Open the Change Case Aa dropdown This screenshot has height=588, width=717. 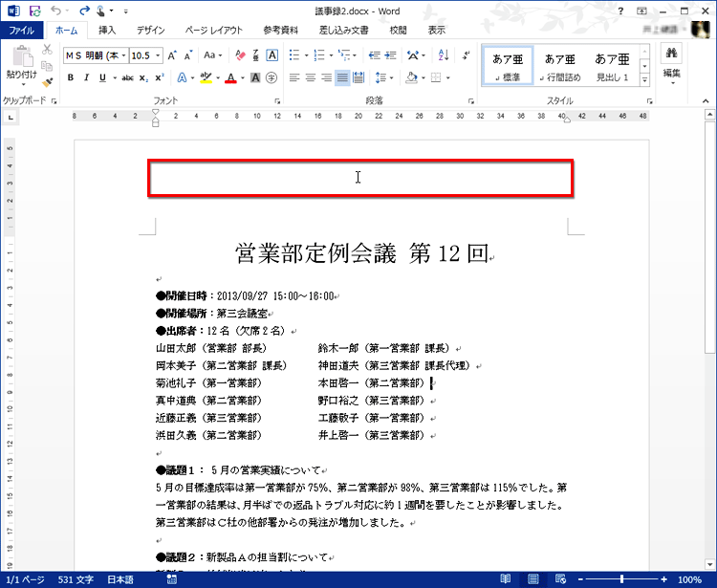point(212,55)
